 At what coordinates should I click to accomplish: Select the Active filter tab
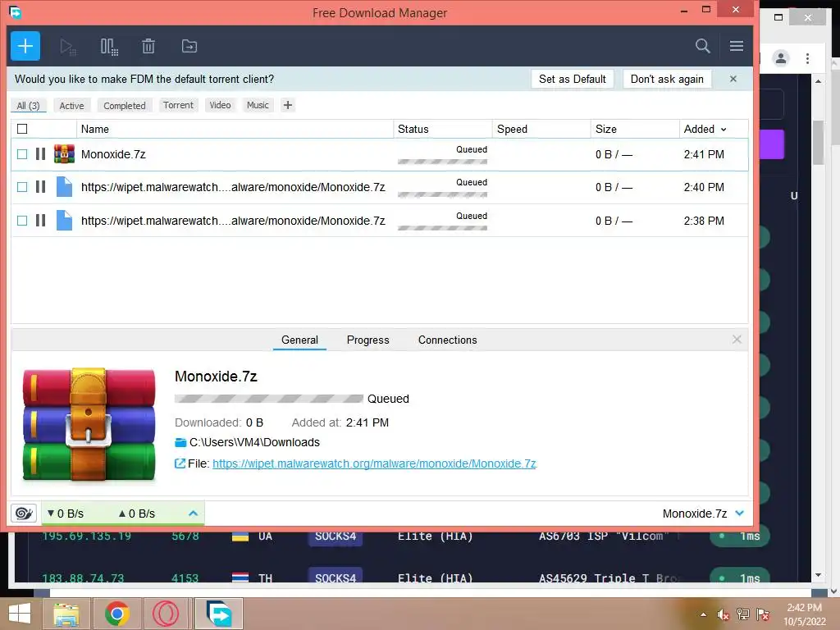tap(72, 106)
